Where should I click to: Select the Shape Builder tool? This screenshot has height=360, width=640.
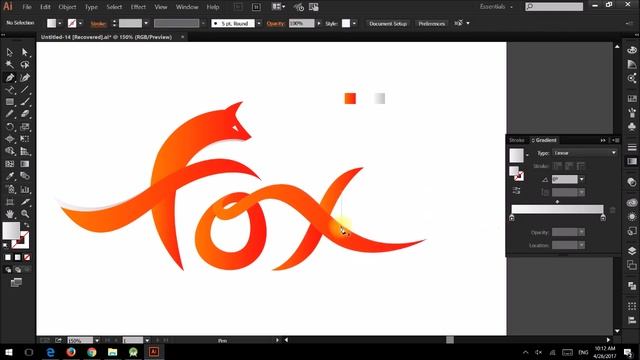pos(9,151)
